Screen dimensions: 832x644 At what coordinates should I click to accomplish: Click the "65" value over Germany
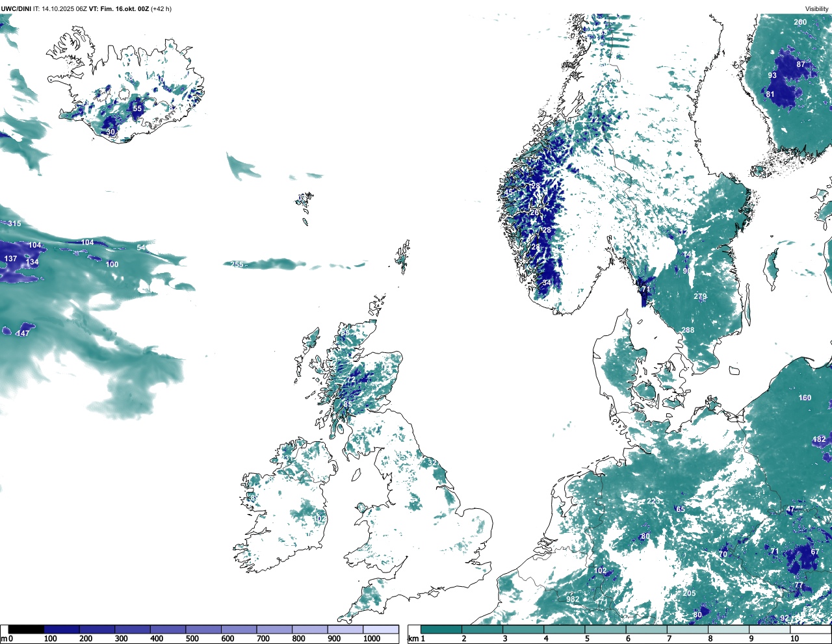681,509
